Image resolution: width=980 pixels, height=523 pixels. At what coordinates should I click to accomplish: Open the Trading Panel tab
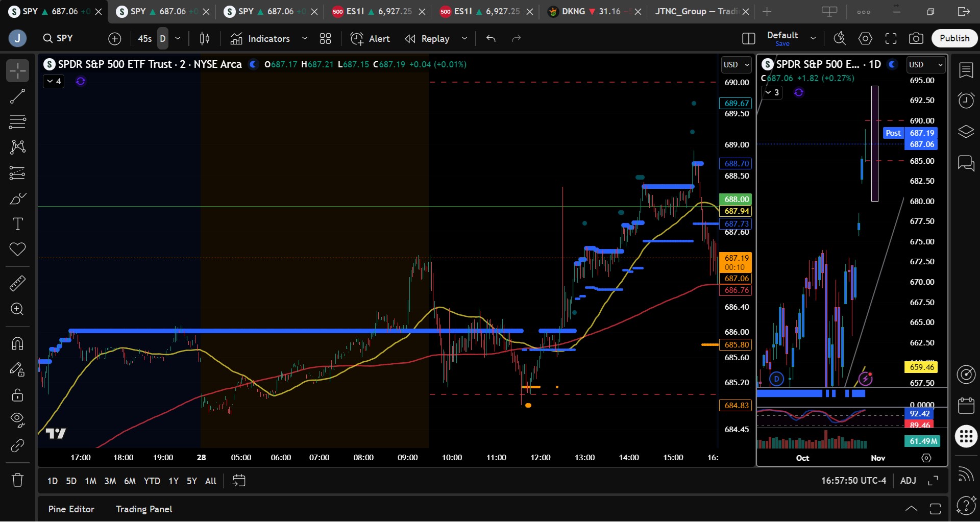144,509
